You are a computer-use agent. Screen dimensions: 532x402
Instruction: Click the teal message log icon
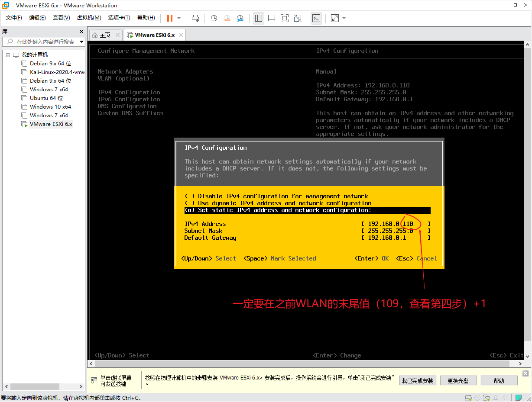(x=518, y=398)
